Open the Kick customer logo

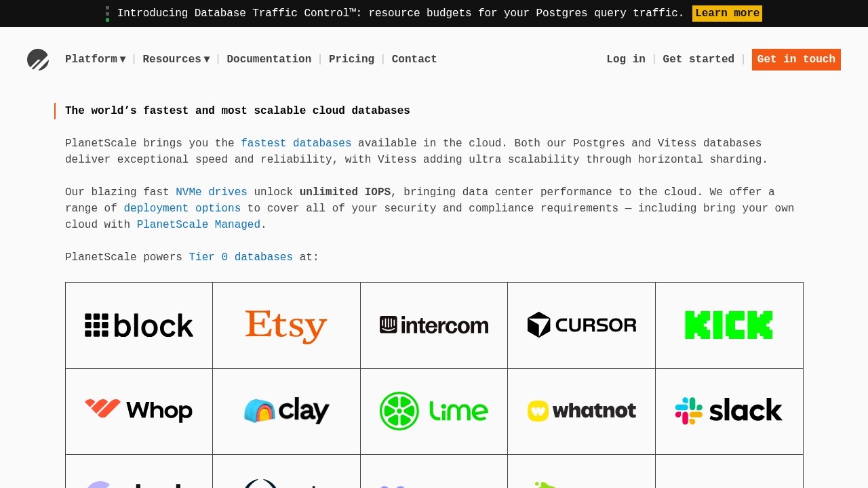click(729, 325)
